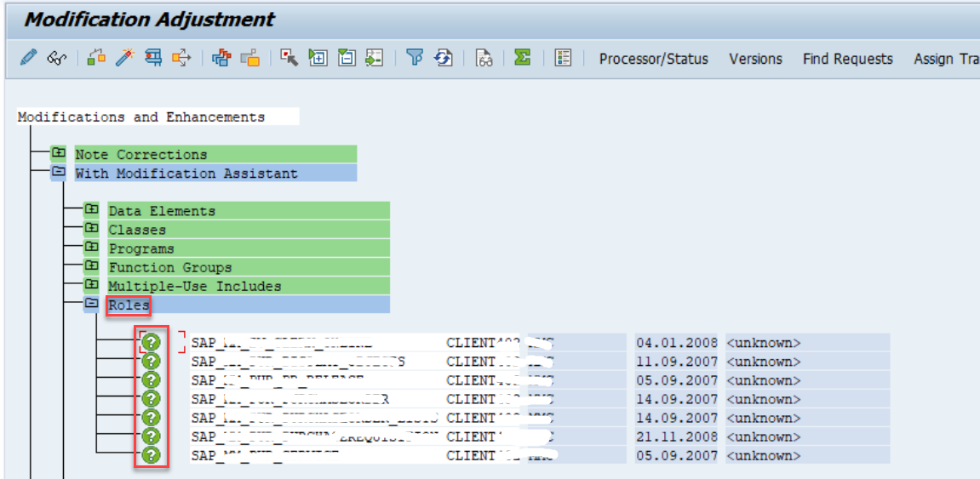Expand the Data Elements node
Image resolution: width=980 pixels, height=479 pixels.
(91, 209)
